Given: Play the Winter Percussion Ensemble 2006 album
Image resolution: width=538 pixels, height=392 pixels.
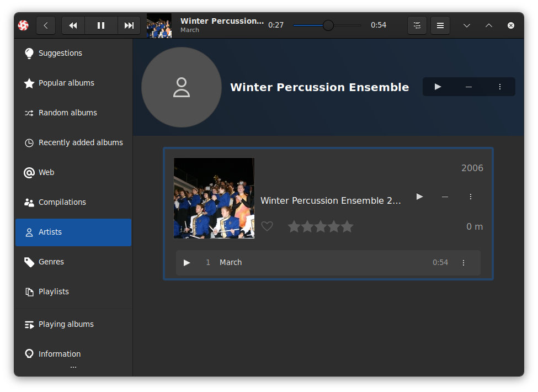Looking at the screenshot, I should pos(419,197).
